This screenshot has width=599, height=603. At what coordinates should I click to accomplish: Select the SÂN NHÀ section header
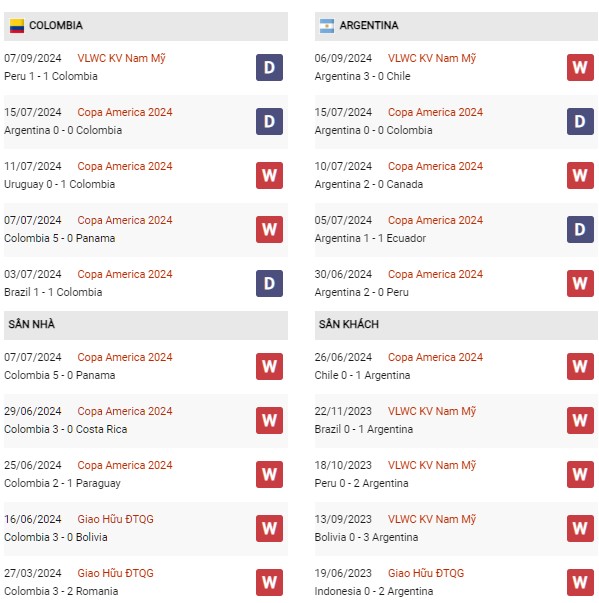click(x=146, y=325)
